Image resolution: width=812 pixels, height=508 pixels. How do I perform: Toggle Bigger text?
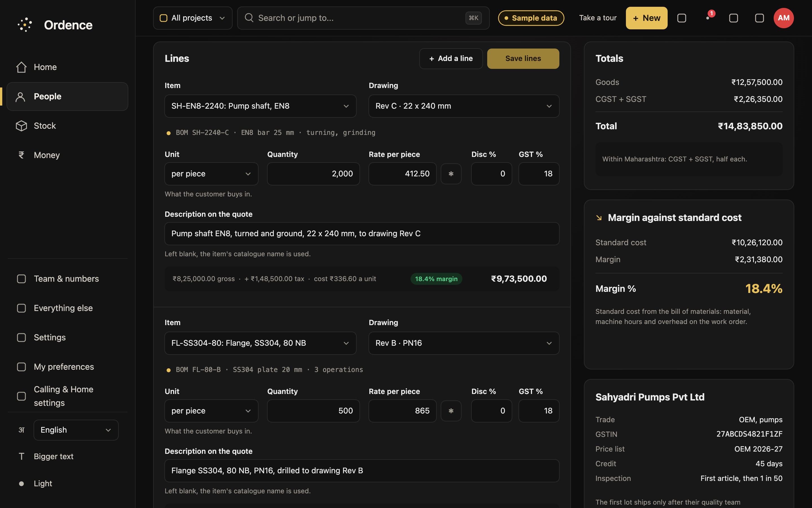67,456
